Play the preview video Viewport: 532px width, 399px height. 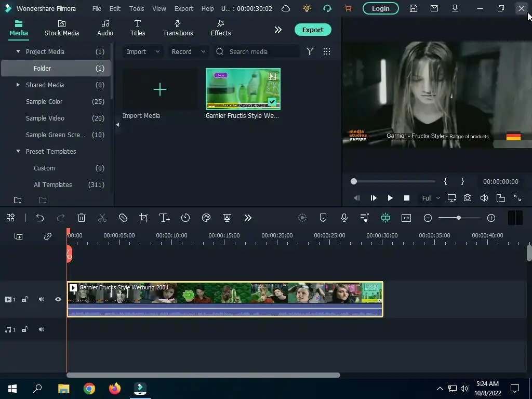390,198
